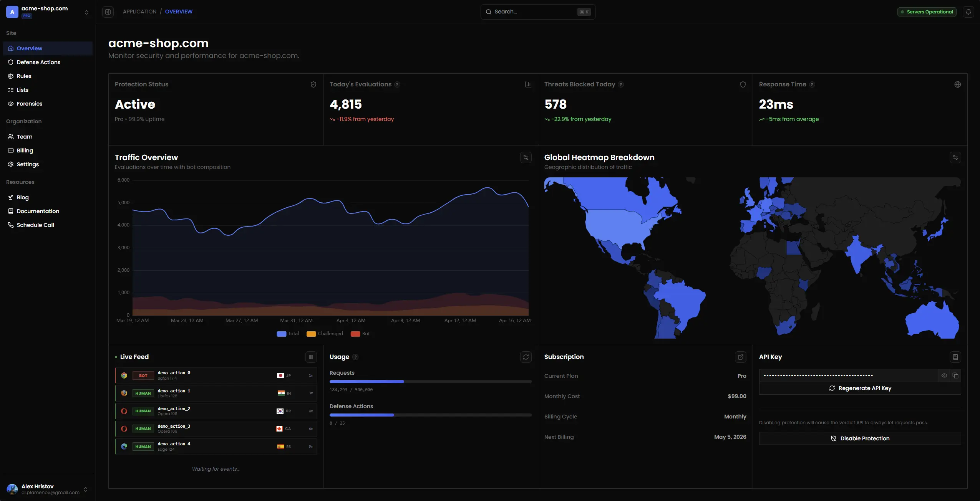Open Settings in sidebar
Image resolution: width=980 pixels, height=501 pixels.
48,164
